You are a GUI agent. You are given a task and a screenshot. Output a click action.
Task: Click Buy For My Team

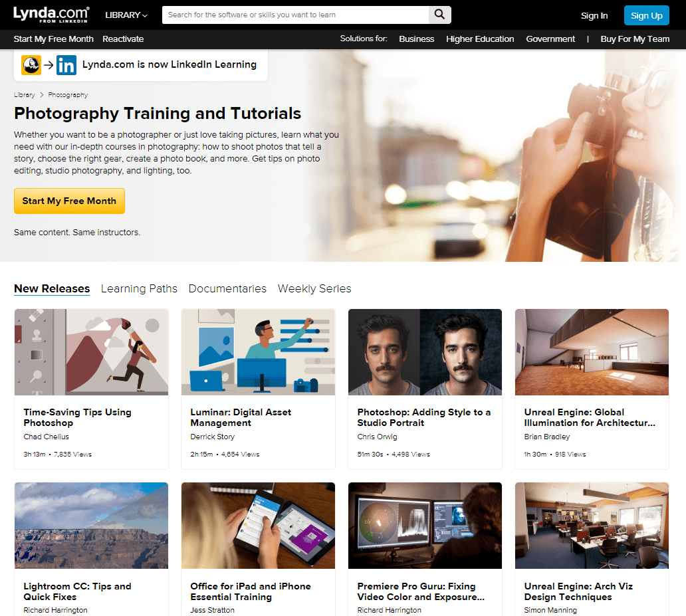pyautogui.click(x=635, y=39)
